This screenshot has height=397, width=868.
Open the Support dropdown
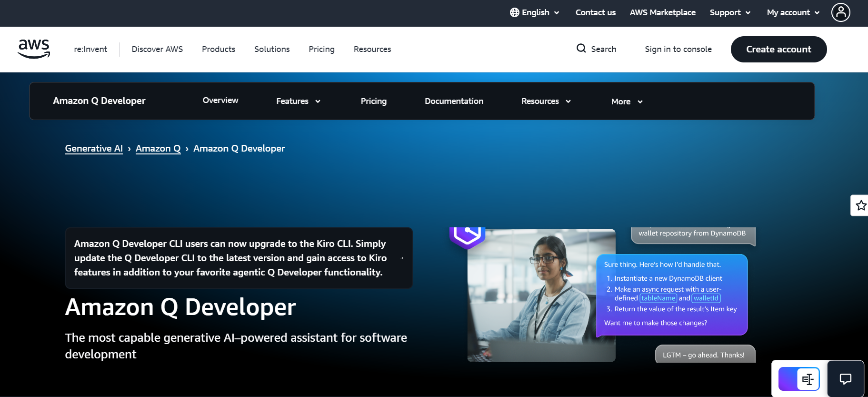(x=730, y=12)
